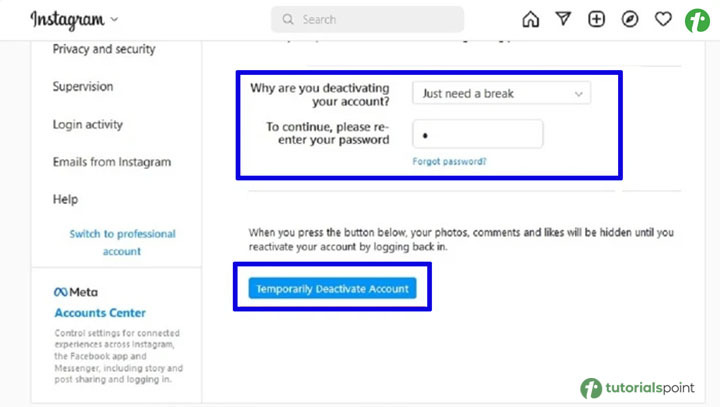Open direct messages paper plane icon

coord(563,19)
